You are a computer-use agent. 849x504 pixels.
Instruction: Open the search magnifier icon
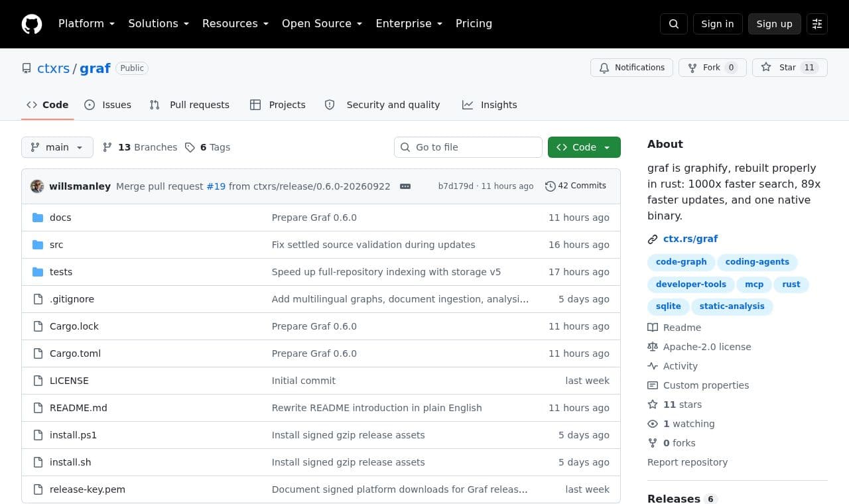pyautogui.click(x=674, y=24)
